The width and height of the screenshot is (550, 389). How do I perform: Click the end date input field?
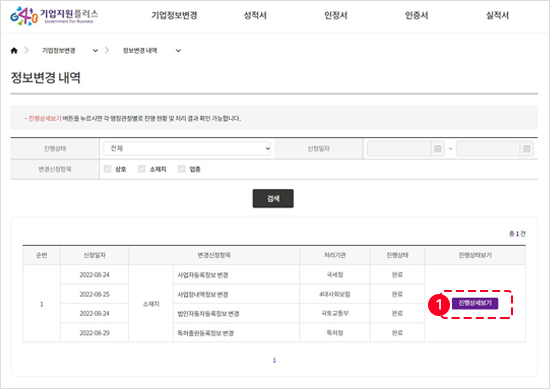coord(488,149)
